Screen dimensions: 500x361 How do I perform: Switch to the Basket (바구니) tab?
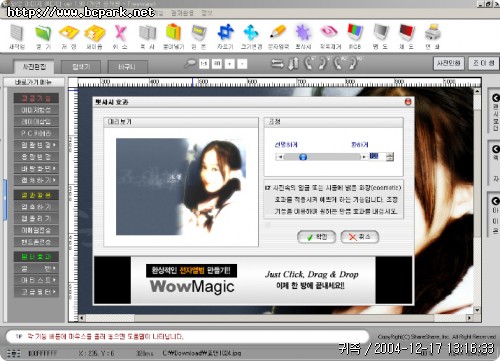127,67
